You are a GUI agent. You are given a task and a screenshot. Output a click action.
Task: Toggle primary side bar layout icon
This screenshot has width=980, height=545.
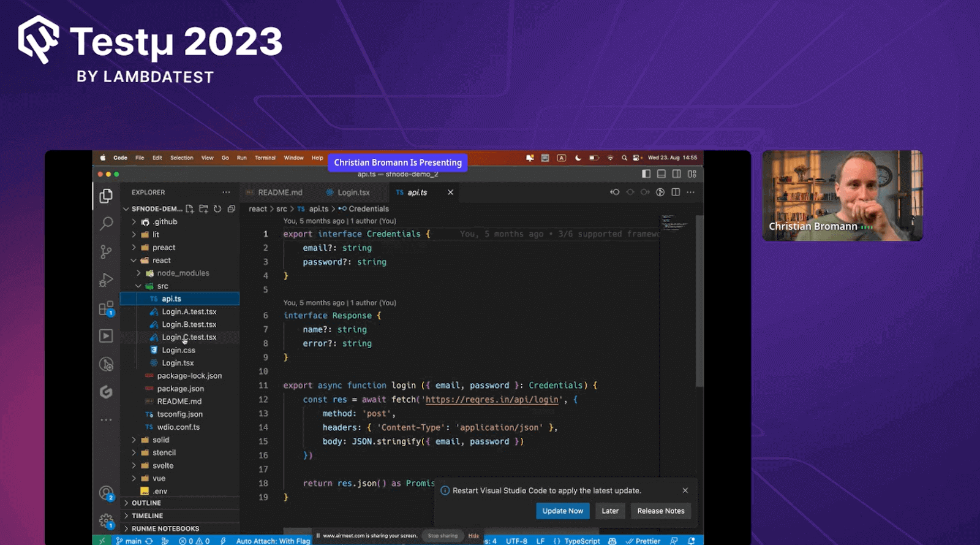(x=646, y=174)
